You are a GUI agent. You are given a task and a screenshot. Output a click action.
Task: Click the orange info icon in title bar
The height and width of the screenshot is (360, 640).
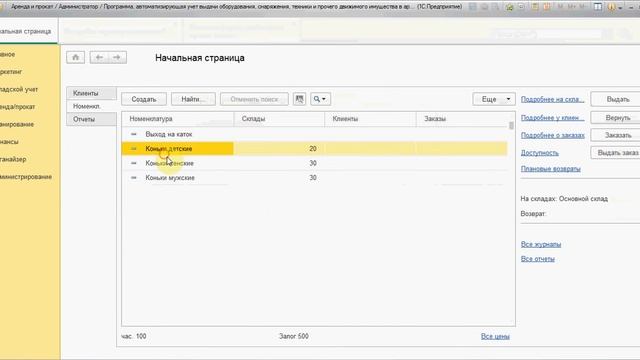[x=611, y=7]
